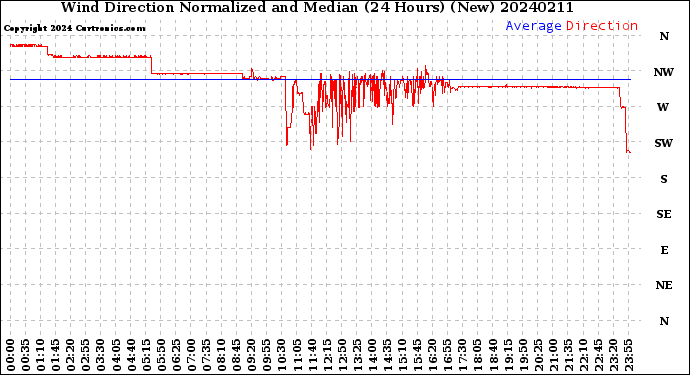Click the 14:00 time label

coord(372,355)
